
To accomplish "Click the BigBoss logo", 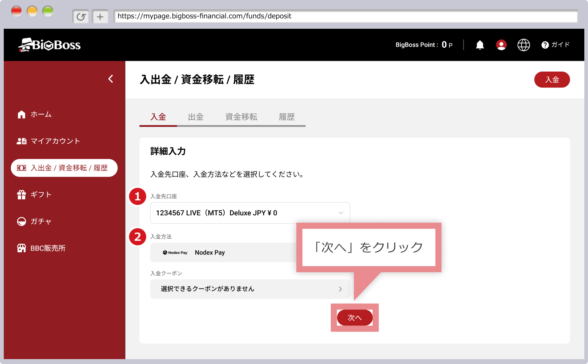I will [49, 45].
